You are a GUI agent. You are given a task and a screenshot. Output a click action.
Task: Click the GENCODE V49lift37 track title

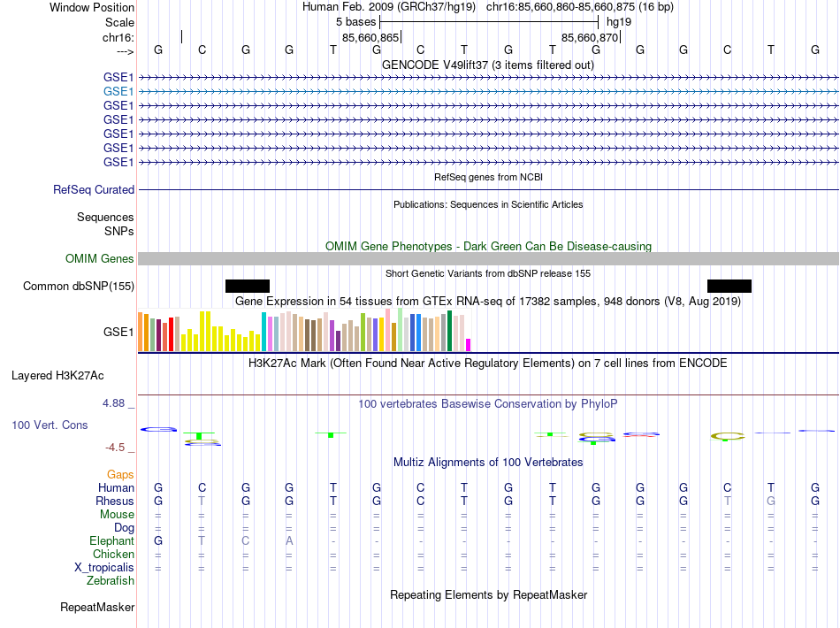pos(488,65)
